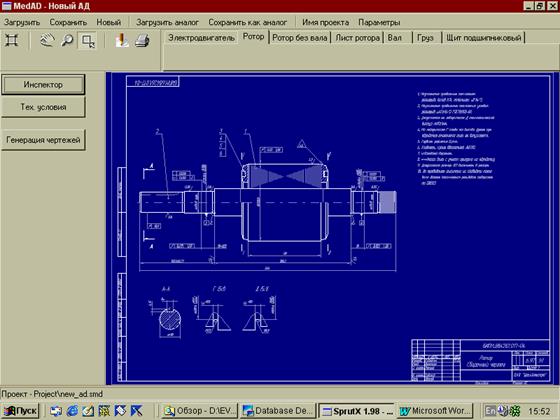Open Тех. условия button
The image size is (560, 420).
[43, 107]
